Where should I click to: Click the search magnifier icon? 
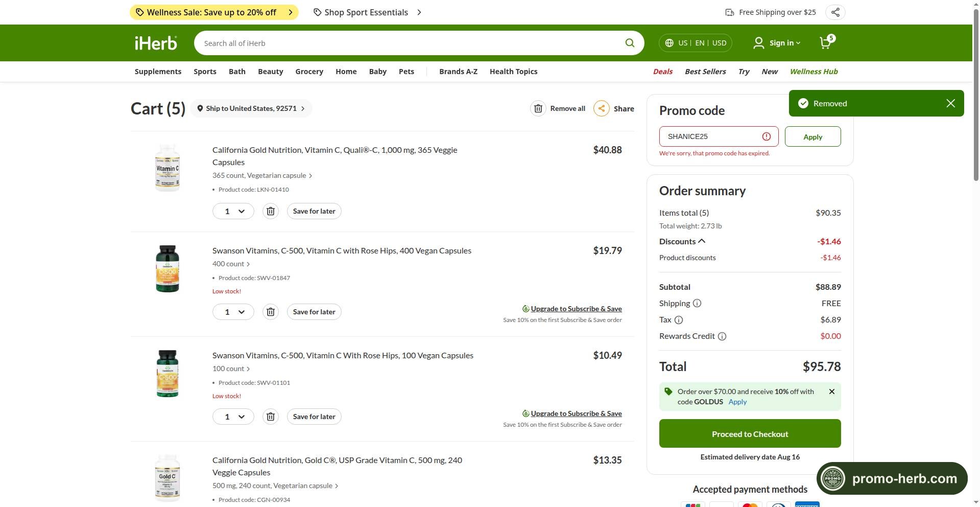[x=630, y=43]
